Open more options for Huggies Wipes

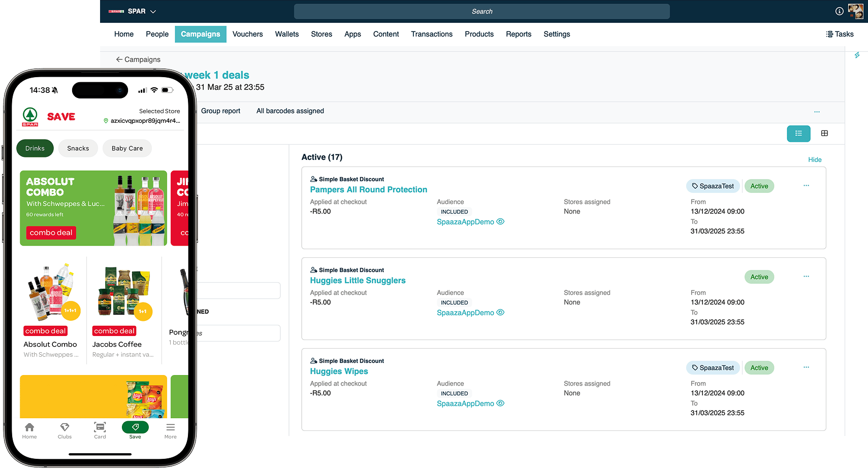tap(806, 367)
